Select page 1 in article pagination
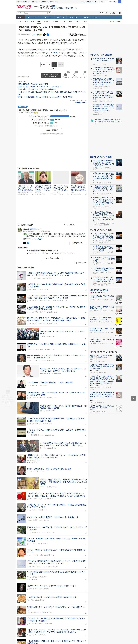The height and width of the screenshot is (644, 138). pos(49,65)
